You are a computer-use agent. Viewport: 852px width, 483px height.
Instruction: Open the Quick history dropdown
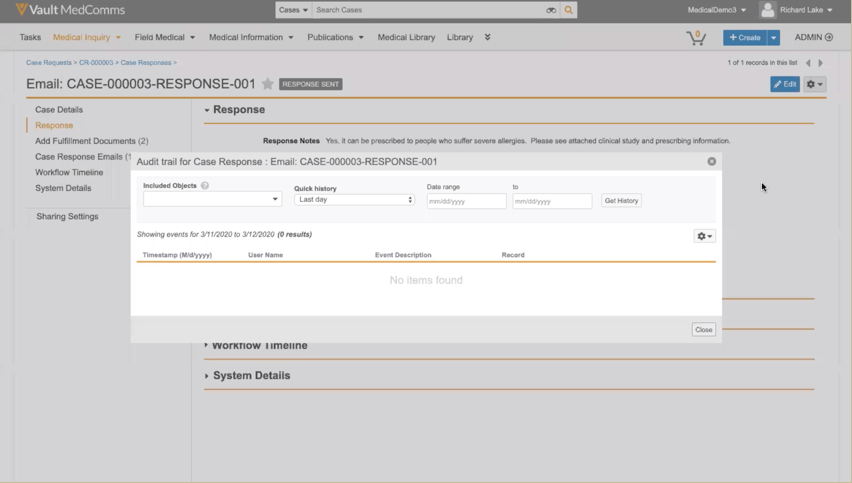[x=354, y=200]
